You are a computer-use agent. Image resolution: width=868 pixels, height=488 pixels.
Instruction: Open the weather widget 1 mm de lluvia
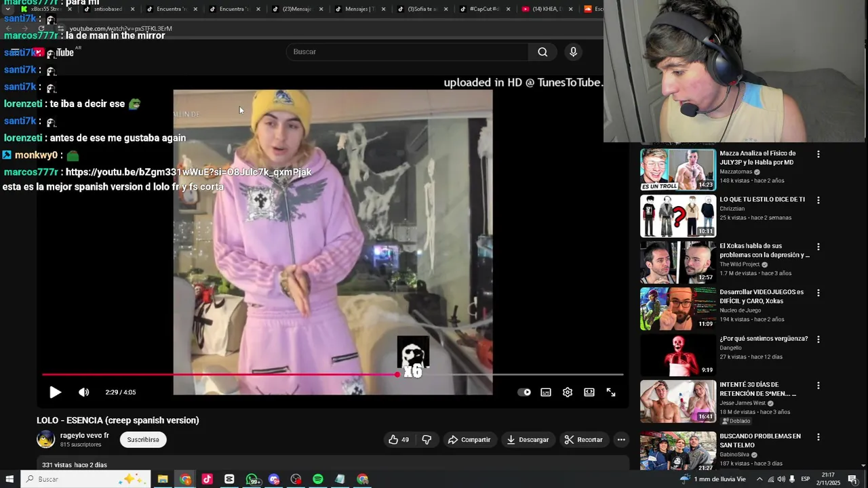click(712, 479)
